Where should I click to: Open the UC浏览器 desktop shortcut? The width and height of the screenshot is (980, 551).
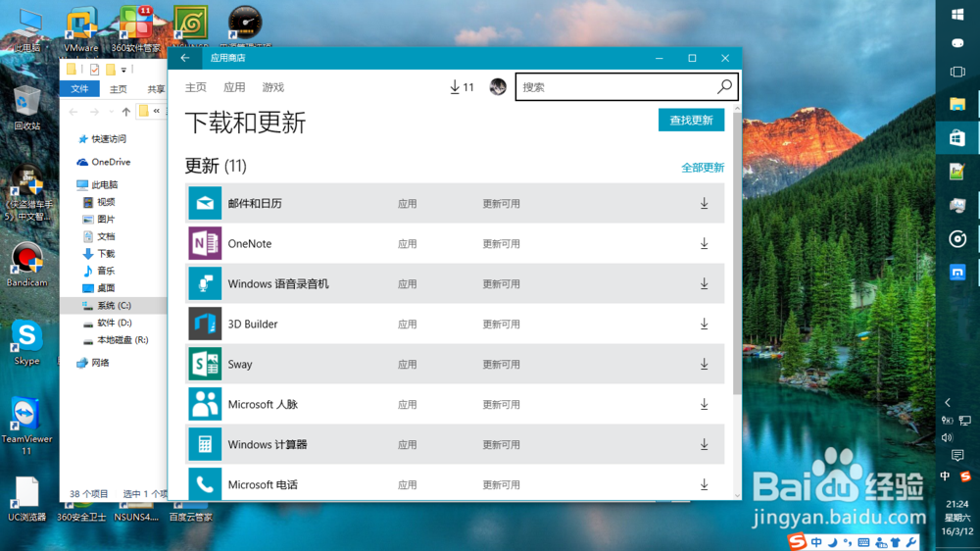click(x=26, y=499)
